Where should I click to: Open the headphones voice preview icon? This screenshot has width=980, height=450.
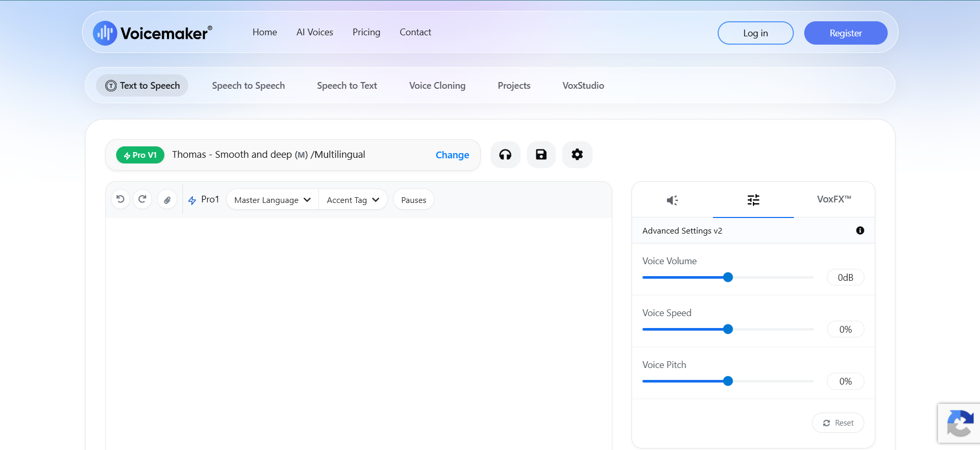[505, 155]
